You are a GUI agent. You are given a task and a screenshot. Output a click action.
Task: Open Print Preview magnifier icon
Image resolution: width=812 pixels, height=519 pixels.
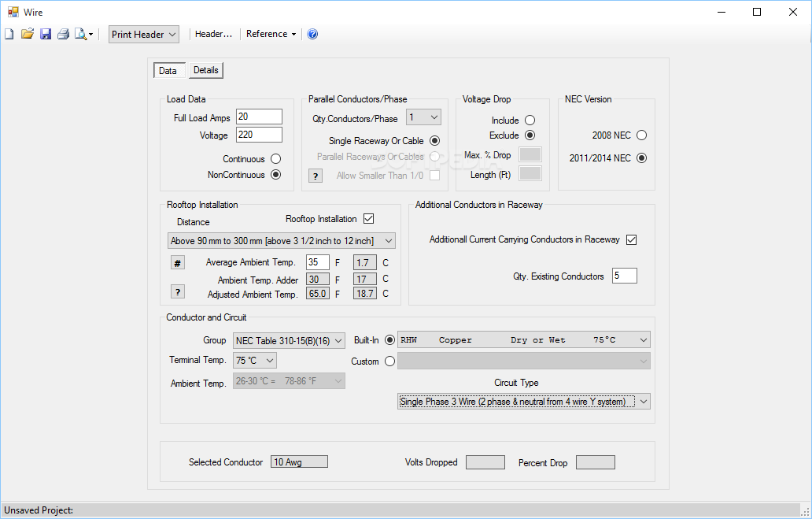click(x=80, y=34)
